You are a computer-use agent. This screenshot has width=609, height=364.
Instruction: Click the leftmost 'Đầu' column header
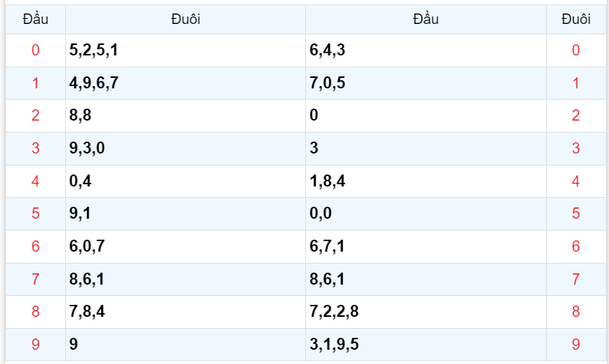(35, 19)
